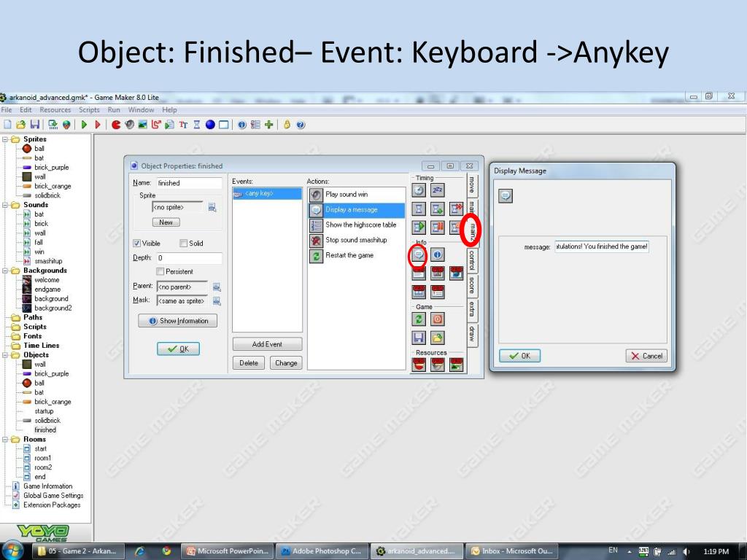
Task: Select Replace Sprite resource action icon
Action: (x=419, y=365)
